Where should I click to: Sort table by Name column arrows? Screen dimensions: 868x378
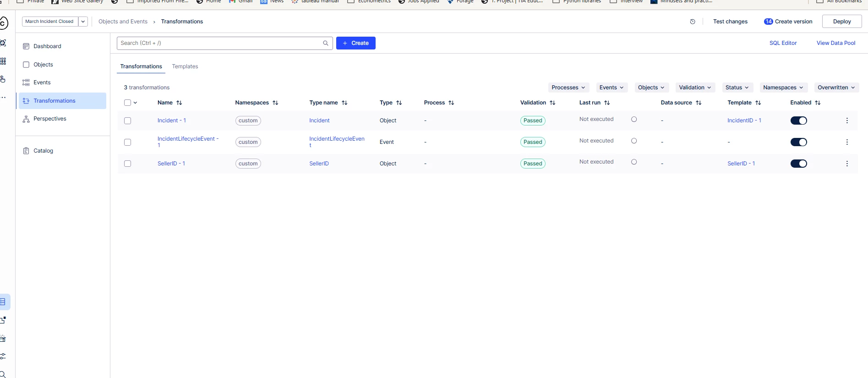pyautogui.click(x=179, y=103)
